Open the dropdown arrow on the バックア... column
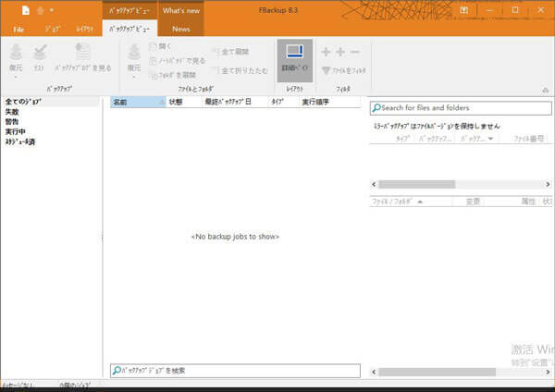The image size is (555, 392). (x=490, y=139)
